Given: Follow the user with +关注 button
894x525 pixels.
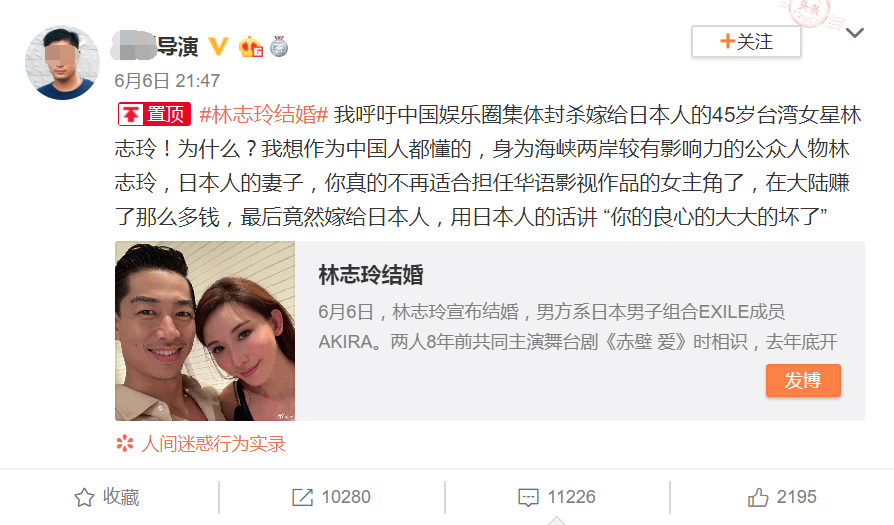Looking at the screenshot, I should [x=746, y=41].
